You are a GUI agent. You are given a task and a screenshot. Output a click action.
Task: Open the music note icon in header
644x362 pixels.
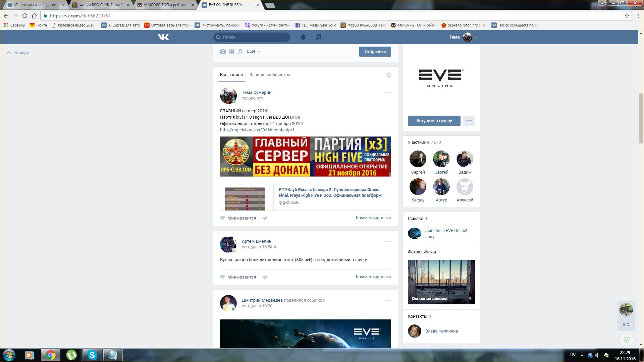318,37
